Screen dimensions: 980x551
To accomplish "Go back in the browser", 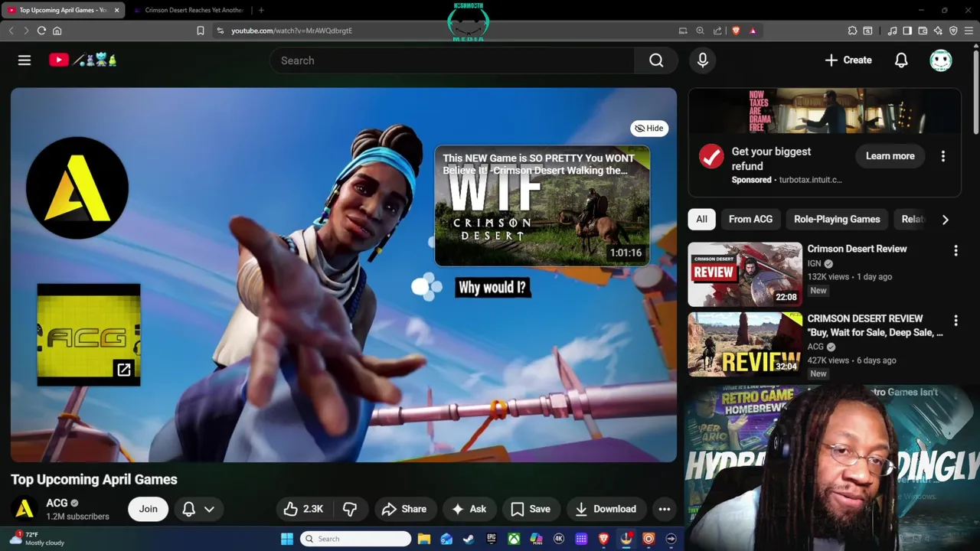I will [11, 31].
